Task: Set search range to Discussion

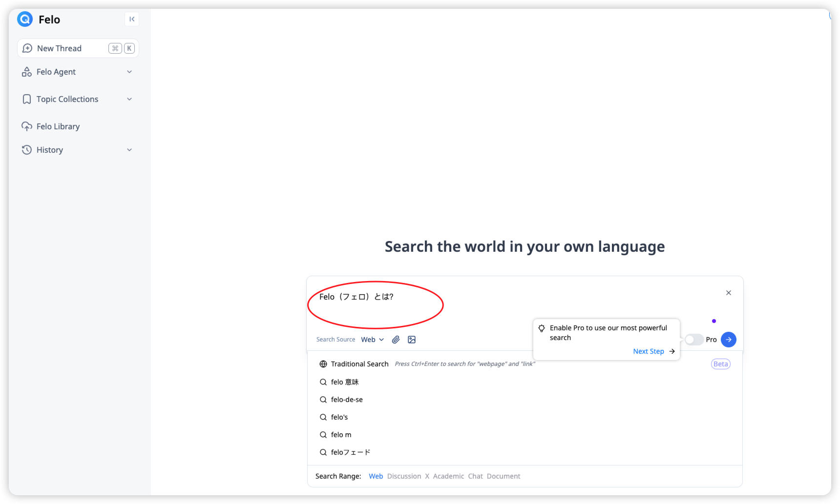Action: coord(404,476)
